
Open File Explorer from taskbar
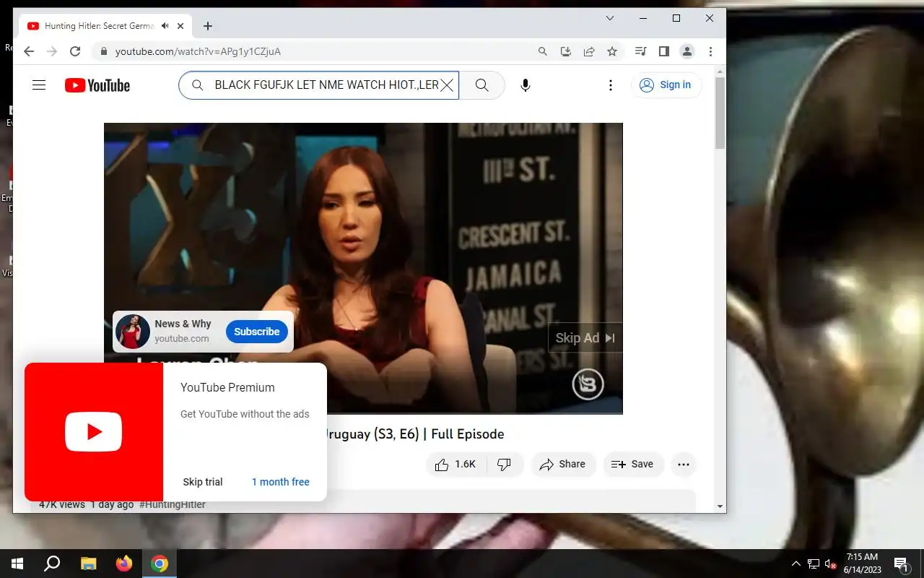point(88,564)
